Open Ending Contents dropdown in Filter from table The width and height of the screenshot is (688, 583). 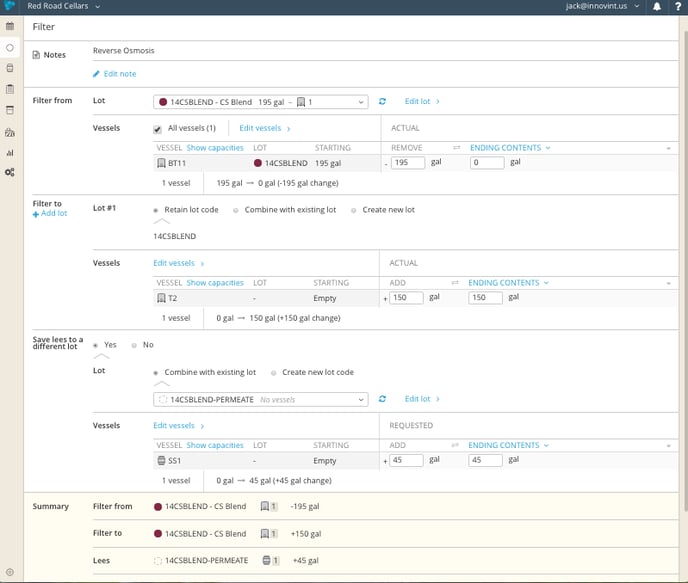tap(510, 148)
